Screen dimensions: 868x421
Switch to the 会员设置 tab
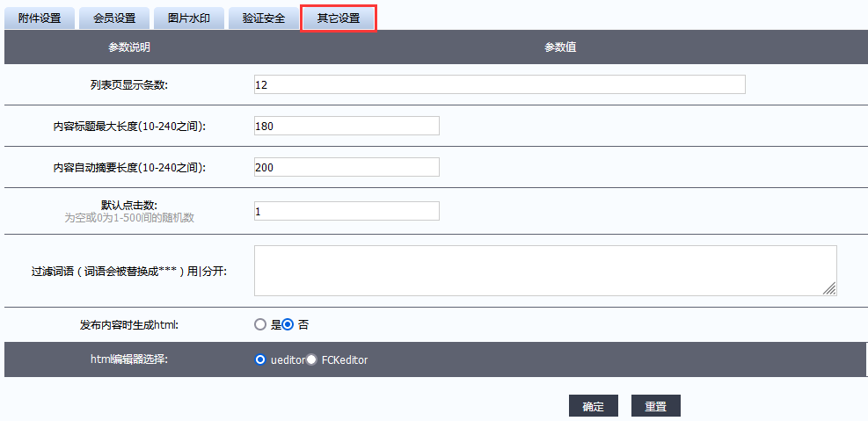pyautogui.click(x=114, y=18)
